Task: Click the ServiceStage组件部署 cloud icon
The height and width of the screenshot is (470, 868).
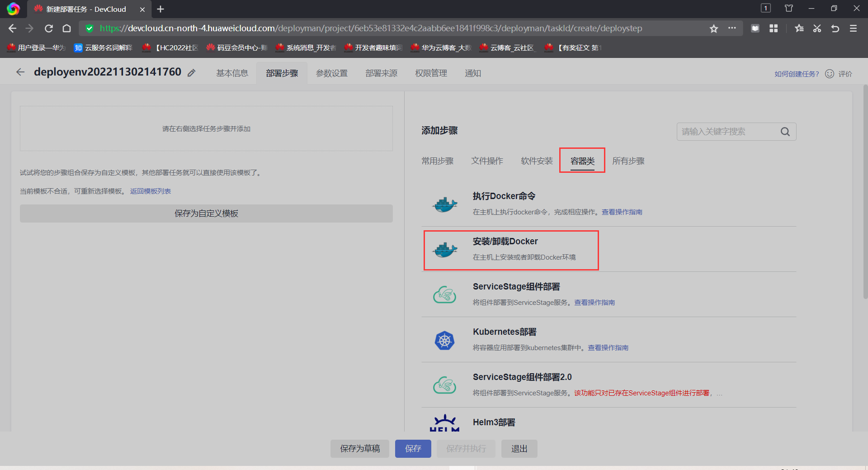Action: [445, 295]
